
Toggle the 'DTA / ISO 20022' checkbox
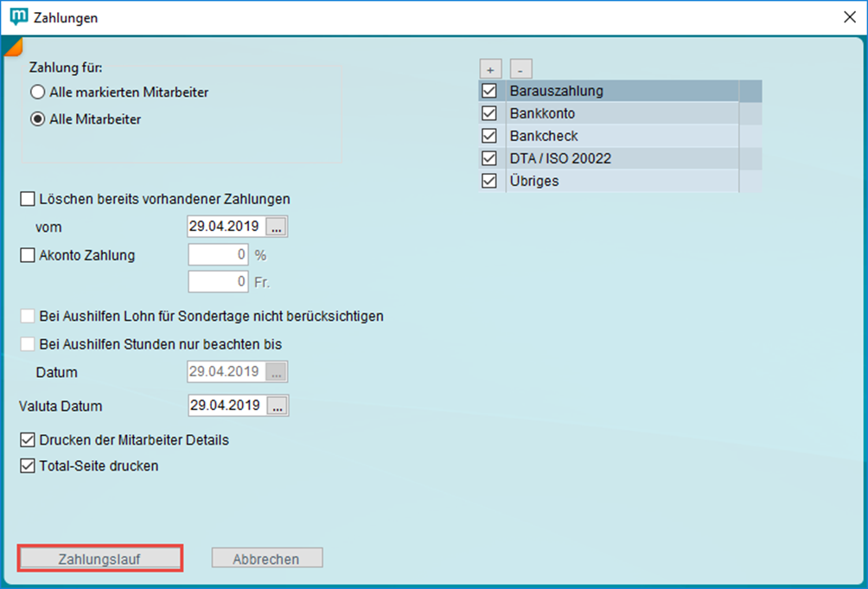point(489,158)
